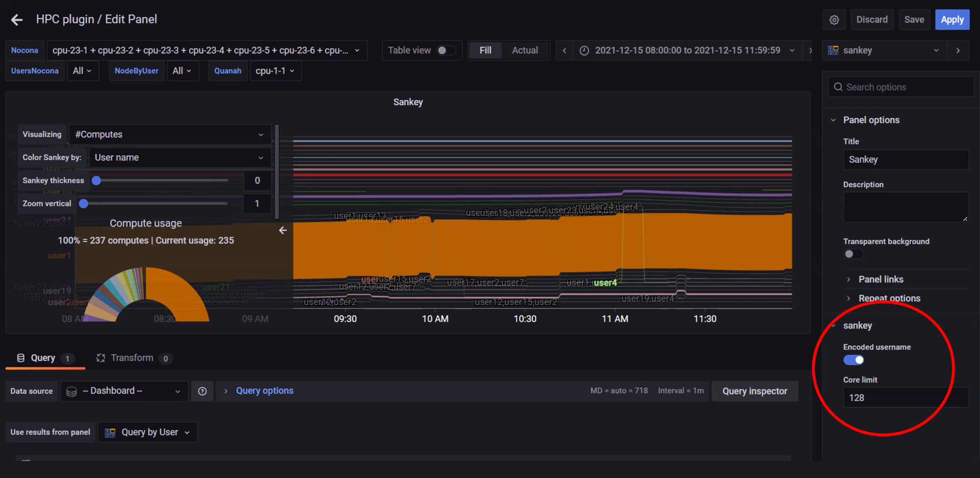The height and width of the screenshot is (478, 980).
Task: Click the search magnifier icon in options
Action: point(838,87)
